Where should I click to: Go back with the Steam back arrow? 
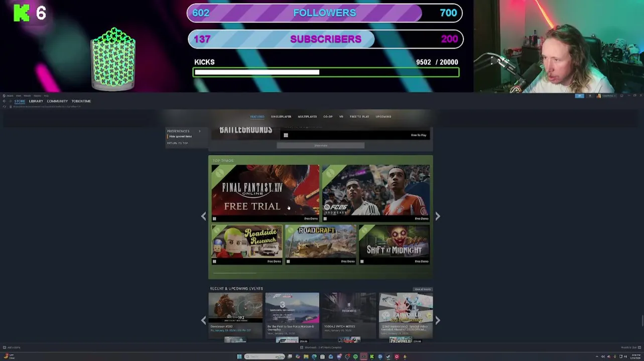tap(4, 101)
